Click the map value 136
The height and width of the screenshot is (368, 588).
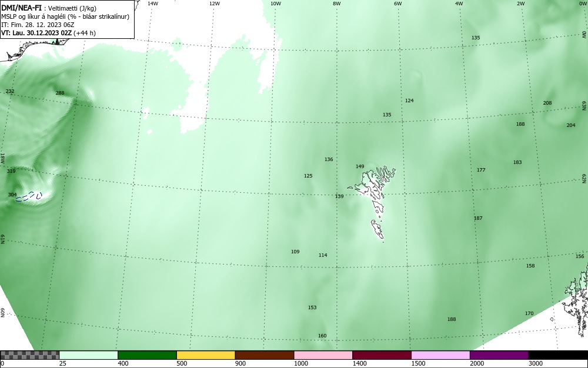[329, 160]
